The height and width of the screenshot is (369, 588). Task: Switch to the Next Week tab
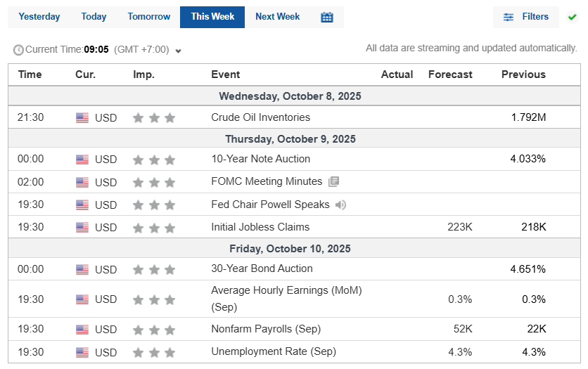pos(277,17)
